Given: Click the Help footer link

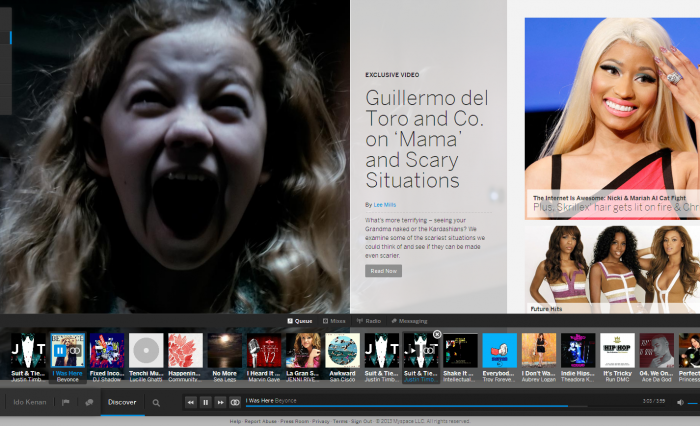Looking at the screenshot, I should 235,421.
